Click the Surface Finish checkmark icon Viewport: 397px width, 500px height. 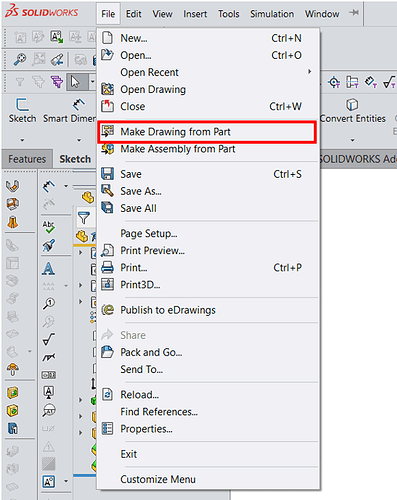(x=49, y=339)
